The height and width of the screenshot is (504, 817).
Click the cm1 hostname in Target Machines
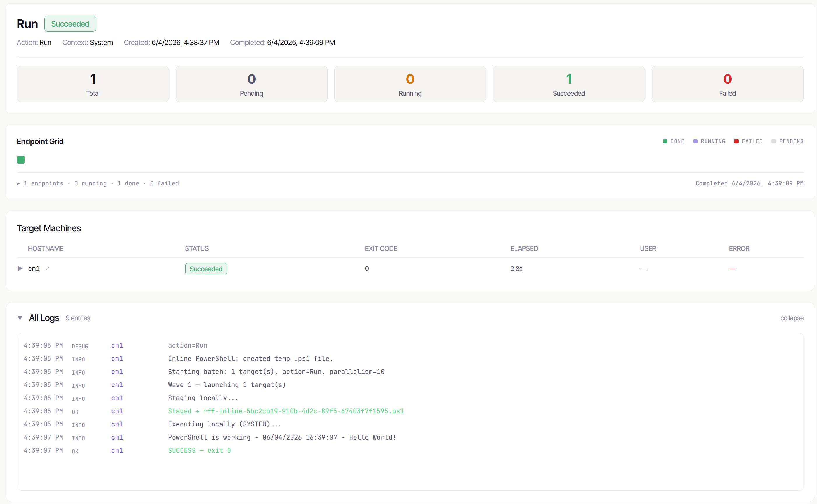pyautogui.click(x=34, y=269)
